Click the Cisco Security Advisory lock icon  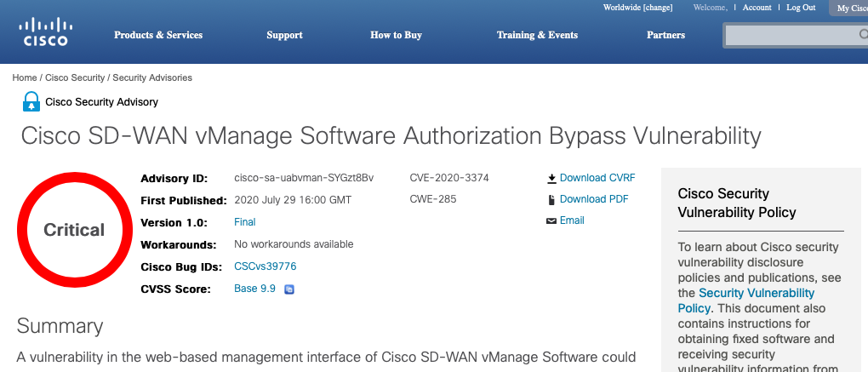[31, 102]
